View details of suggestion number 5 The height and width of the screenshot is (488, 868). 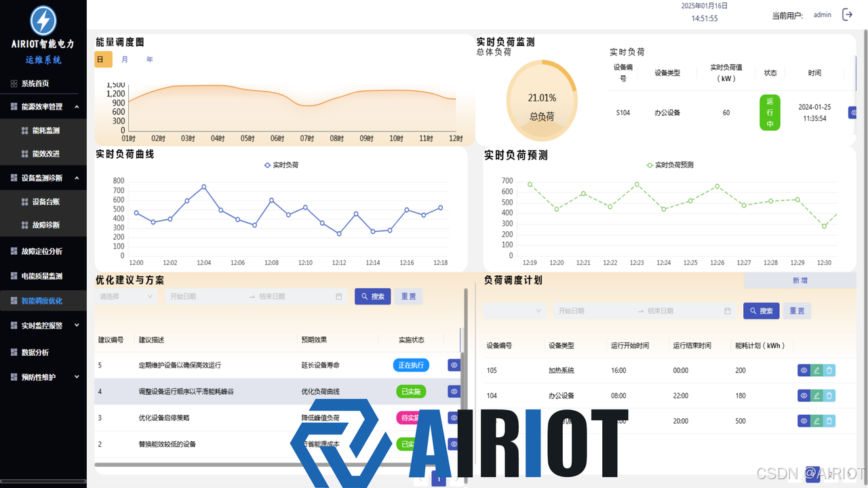454,365
